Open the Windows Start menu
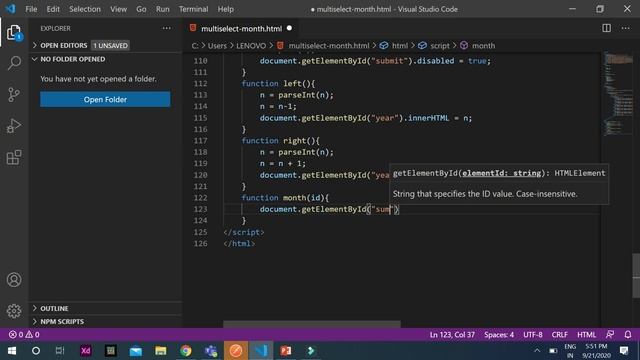The height and width of the screenshot is (360, 640). point(12,351)
